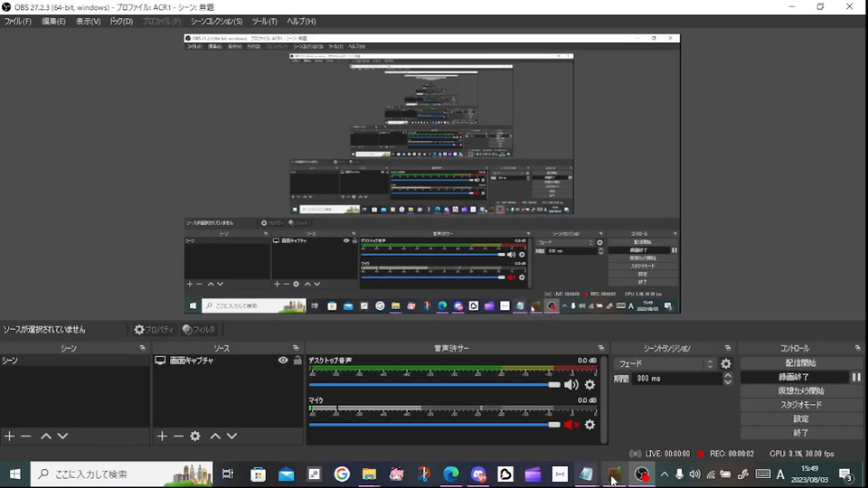The height and width of the screenshot is (488, 868).
Task: Open Task View from the taskbar
Action: tap(228, 474)
